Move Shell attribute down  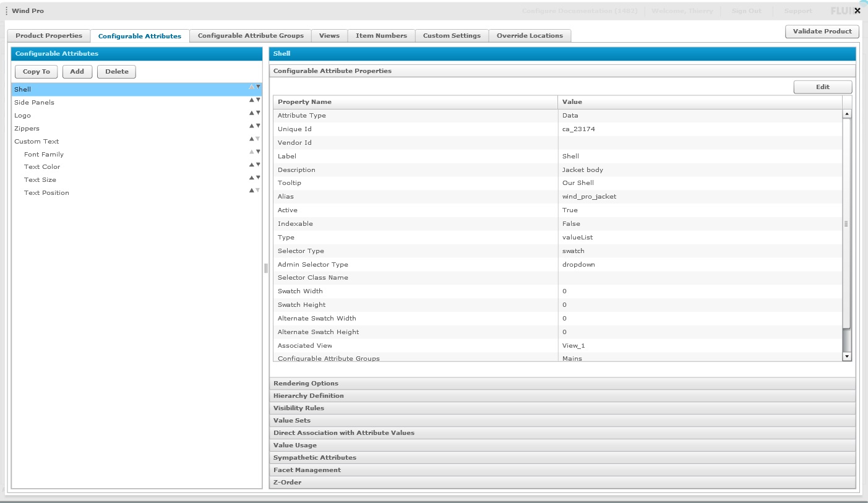[x=258, y=87]
